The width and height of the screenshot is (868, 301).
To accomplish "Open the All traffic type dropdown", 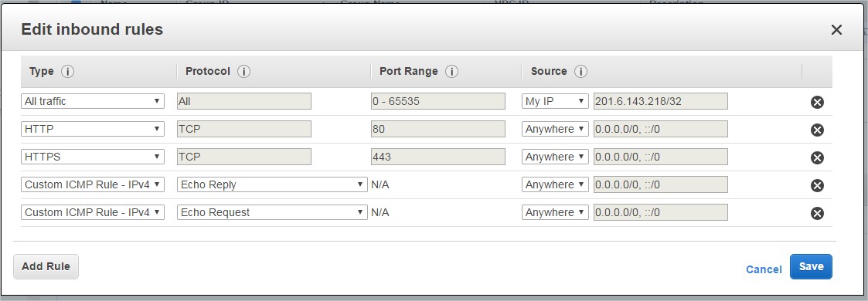I will pyautogui.click(x=93, y=101).
